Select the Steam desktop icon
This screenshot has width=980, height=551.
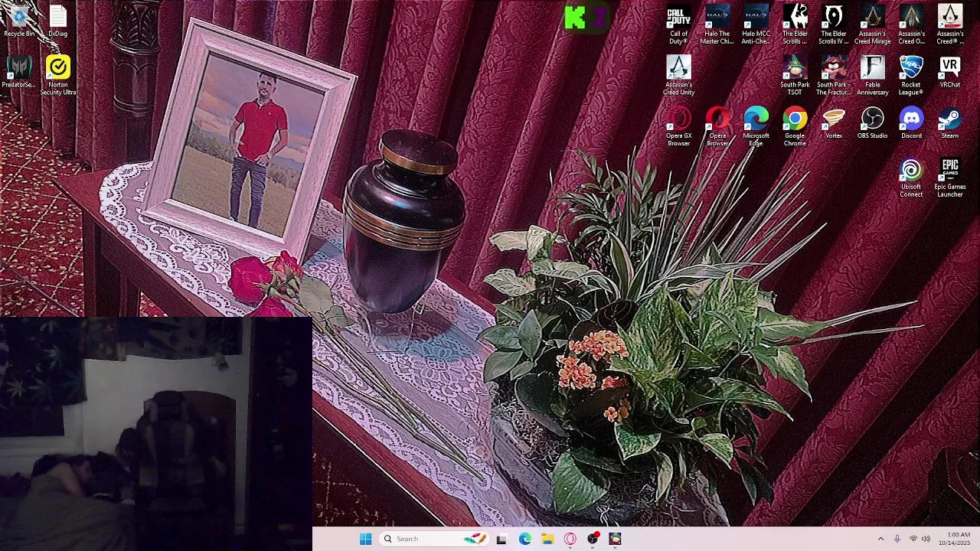point(949,124)
